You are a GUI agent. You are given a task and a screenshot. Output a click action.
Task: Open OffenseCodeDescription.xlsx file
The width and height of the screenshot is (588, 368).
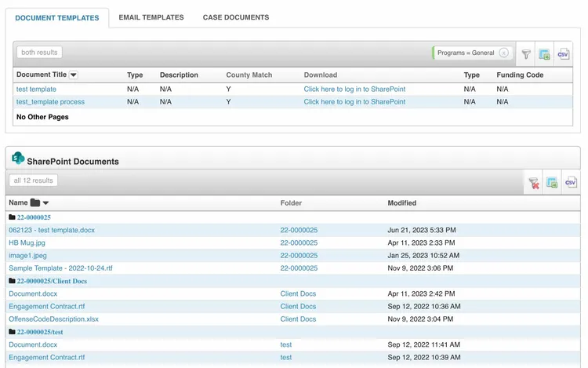point(53,319)
